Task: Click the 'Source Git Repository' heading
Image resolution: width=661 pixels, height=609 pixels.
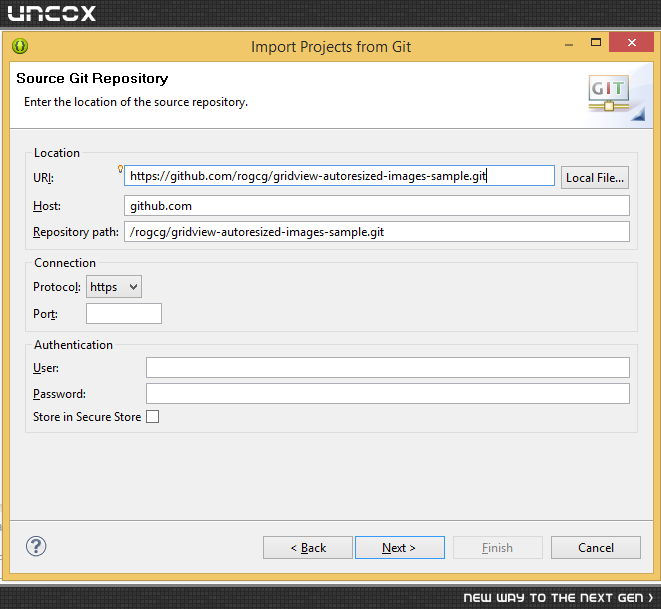Action: (92, 78)
